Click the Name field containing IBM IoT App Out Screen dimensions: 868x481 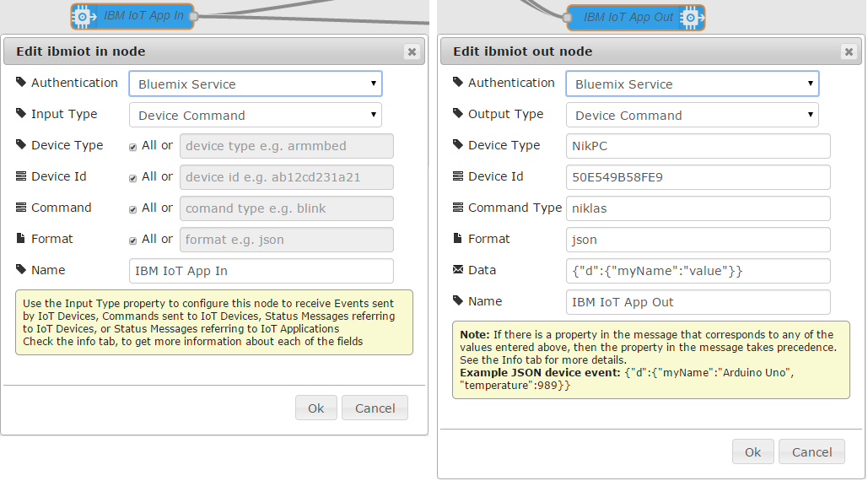click(x=698, y=302)
